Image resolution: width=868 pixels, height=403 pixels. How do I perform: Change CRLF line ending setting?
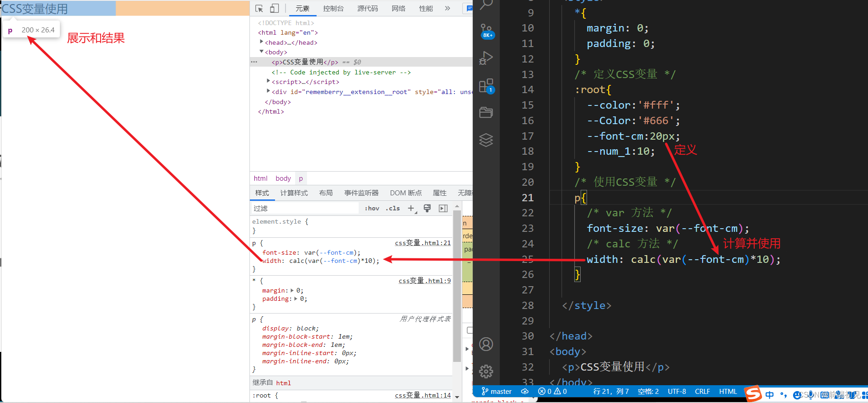pyautogui.click(x=702, y=392)
